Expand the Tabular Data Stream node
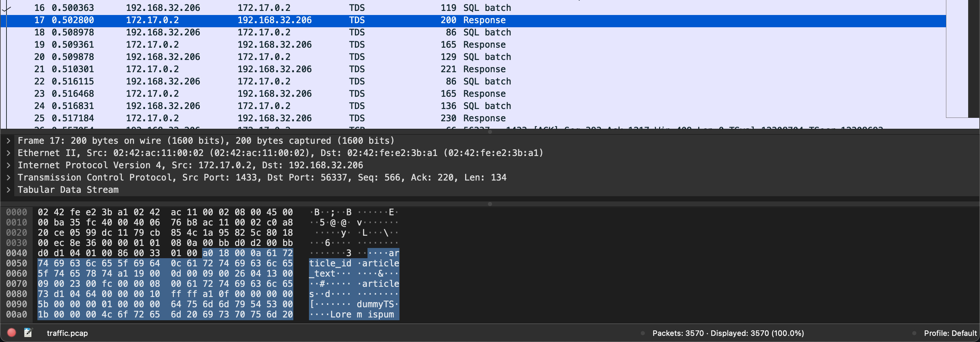The height and width of the screenshot is (342, 980). tap(9, 190)
